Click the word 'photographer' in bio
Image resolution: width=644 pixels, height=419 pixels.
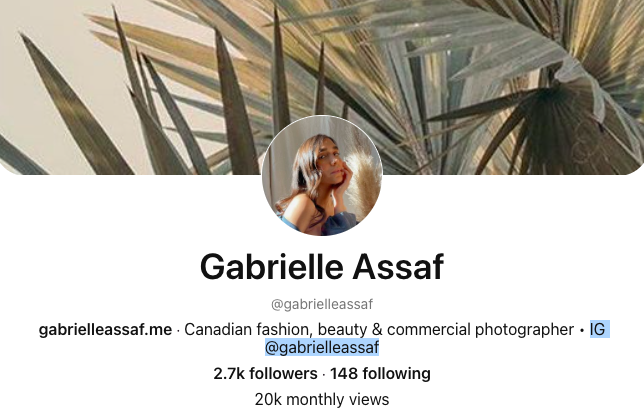pos(524,330)
